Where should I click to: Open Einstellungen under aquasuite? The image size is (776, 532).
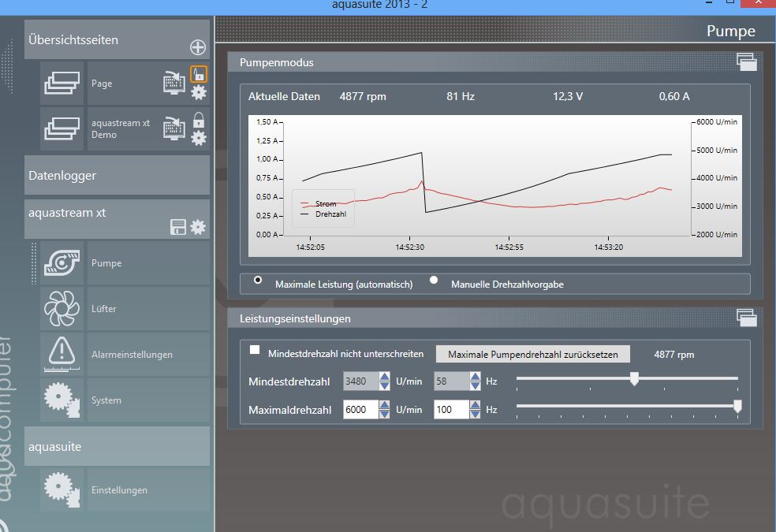click(118, 489)
